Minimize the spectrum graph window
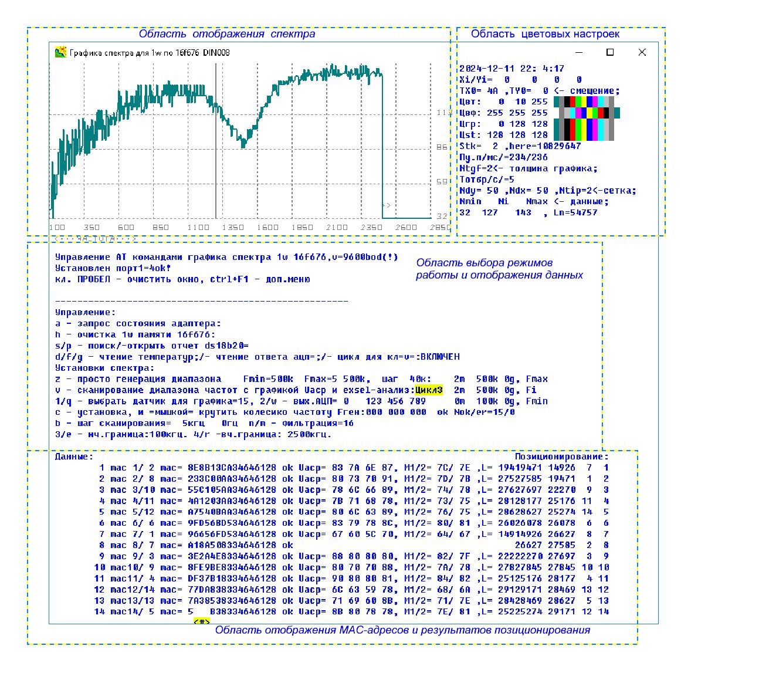The width and height of the screenshot is (769, 700). [x=579, y=52]
